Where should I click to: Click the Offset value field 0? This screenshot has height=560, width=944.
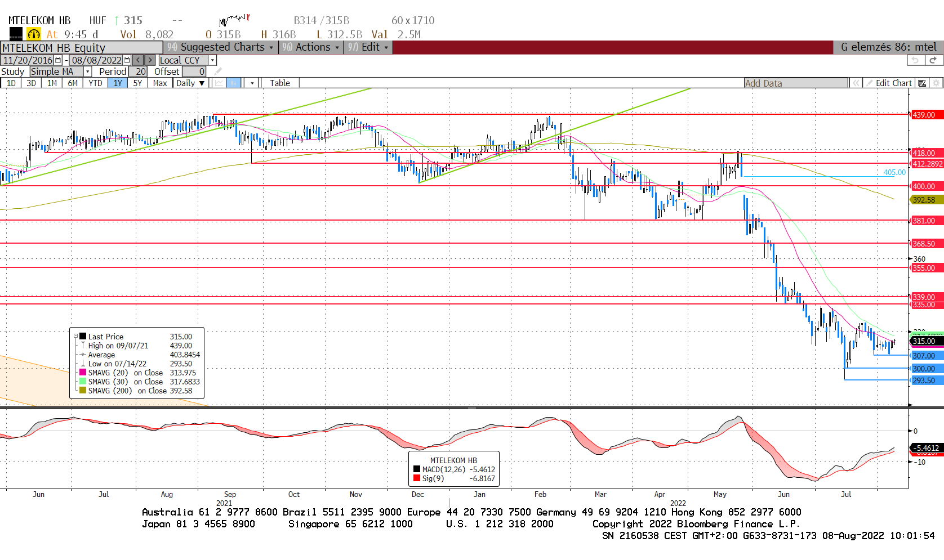click(x=194, y=71)
